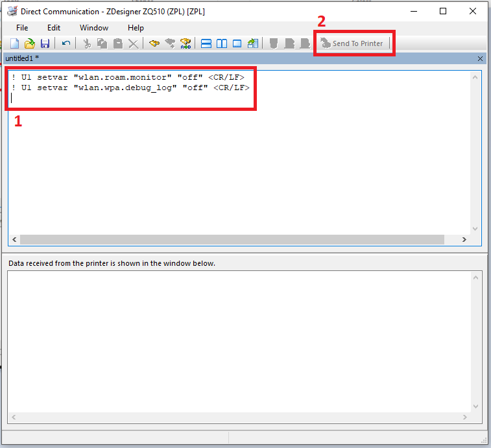Click the second grayed page toolbar icon
Screen dimensions: 491x448
[x=289, y=43]
